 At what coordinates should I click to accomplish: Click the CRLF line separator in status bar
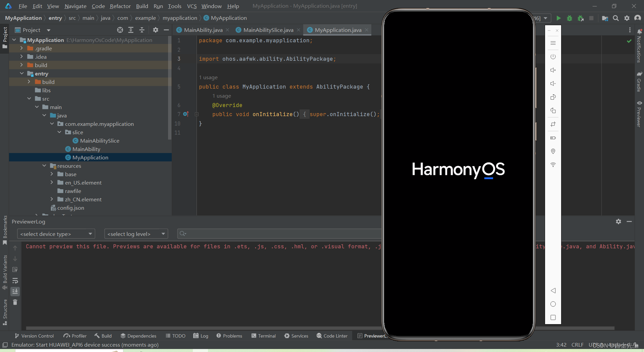[578, 345]
